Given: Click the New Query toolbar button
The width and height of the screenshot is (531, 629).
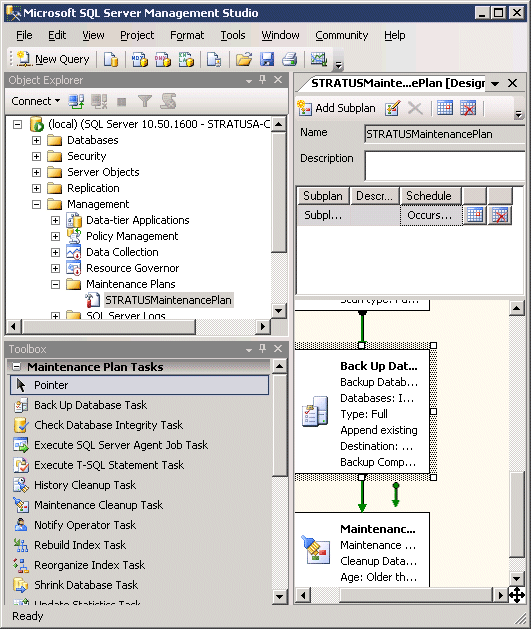Looking at the screenshot, I should pos(53,59).
